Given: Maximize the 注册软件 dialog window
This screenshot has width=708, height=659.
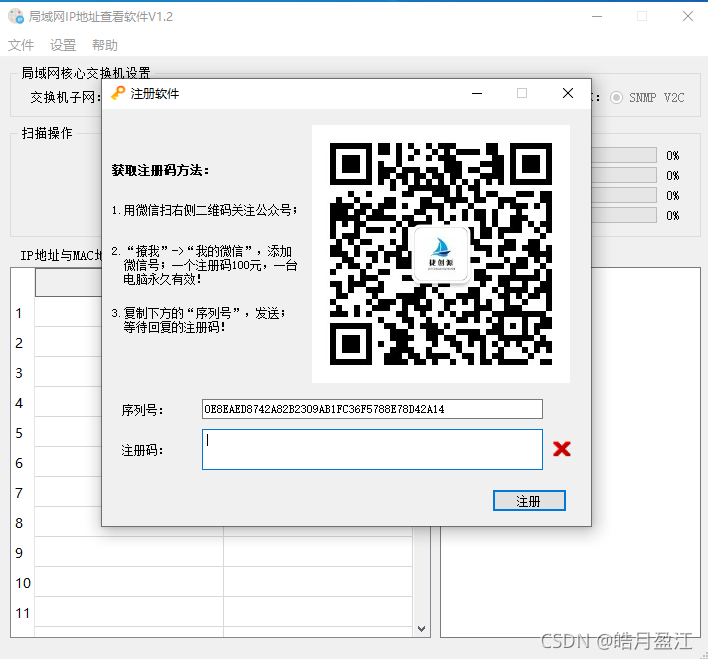Looking at the screenshot, I should coord(522,93).
